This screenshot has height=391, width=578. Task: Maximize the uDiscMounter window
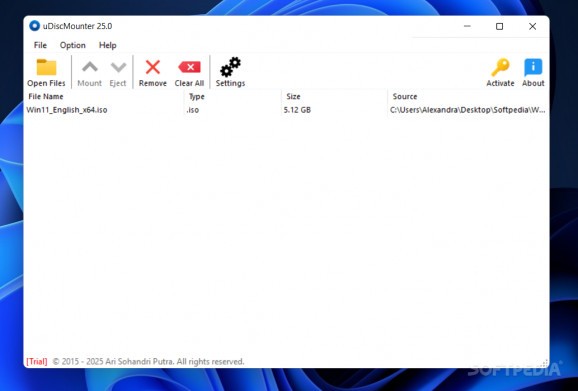pos(499,26)
